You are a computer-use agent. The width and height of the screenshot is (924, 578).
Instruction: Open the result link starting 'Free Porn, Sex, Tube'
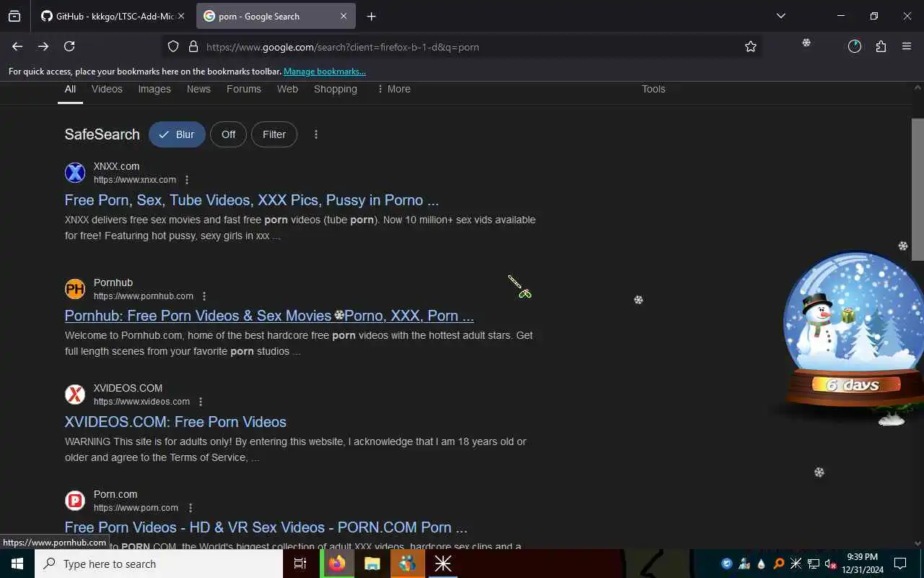(x=252, y=200)
